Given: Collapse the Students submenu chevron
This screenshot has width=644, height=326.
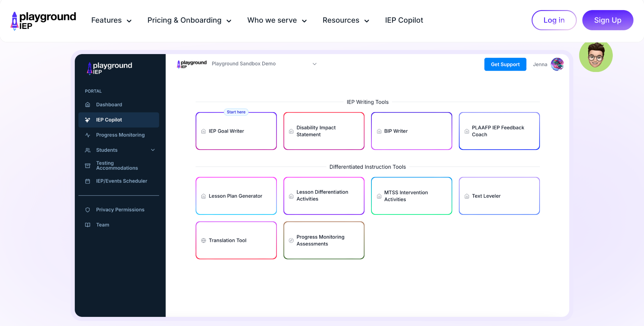Looking at the screenshot, I should [153, 150].
